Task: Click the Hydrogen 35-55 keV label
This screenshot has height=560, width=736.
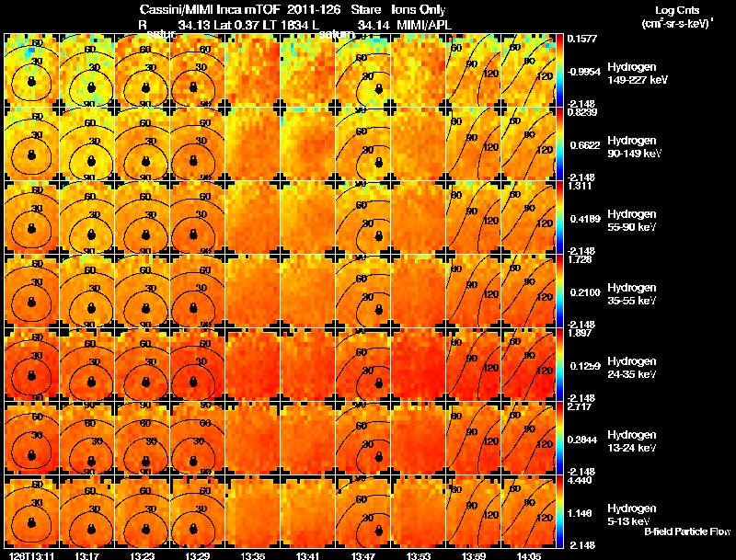Action: click(x=632, y=294)
